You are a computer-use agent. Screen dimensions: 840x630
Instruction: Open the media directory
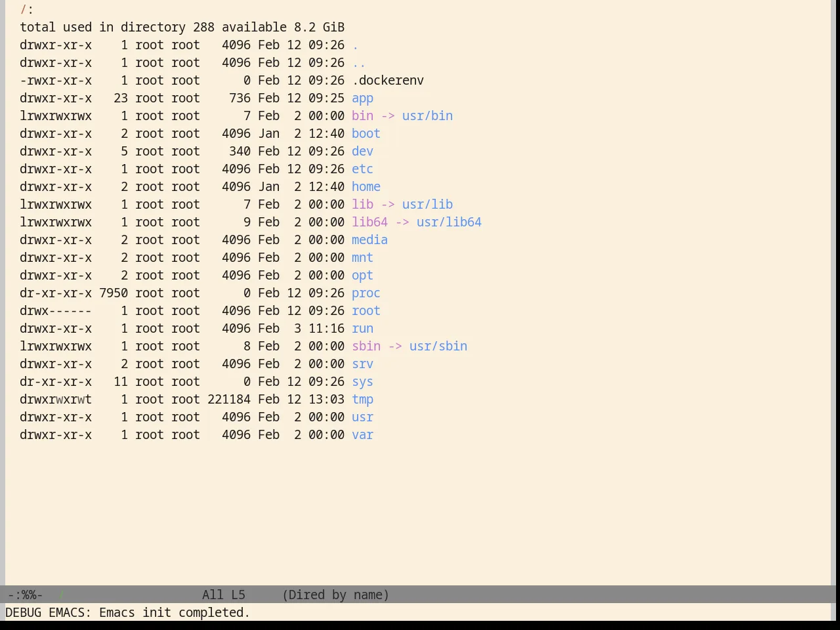[x=369, y=240]
